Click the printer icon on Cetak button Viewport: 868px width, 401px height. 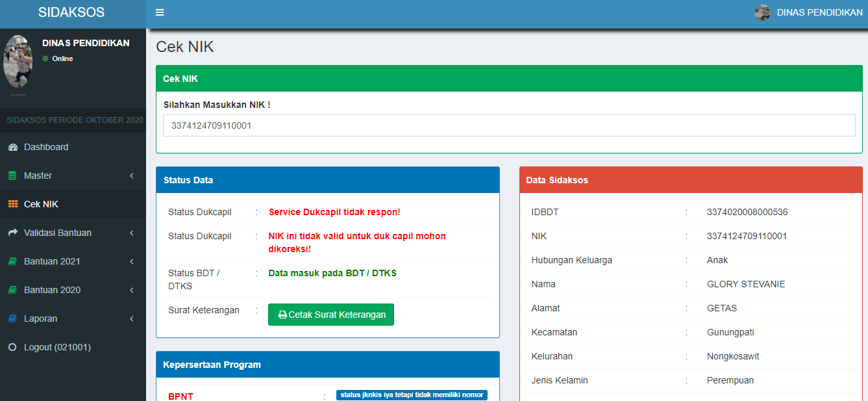coord(282,315)
